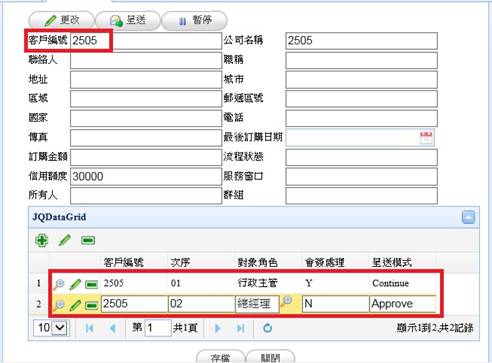Click into the 聯絡人 input field
The width and height of the screenshot is (492, 363).
146,61
